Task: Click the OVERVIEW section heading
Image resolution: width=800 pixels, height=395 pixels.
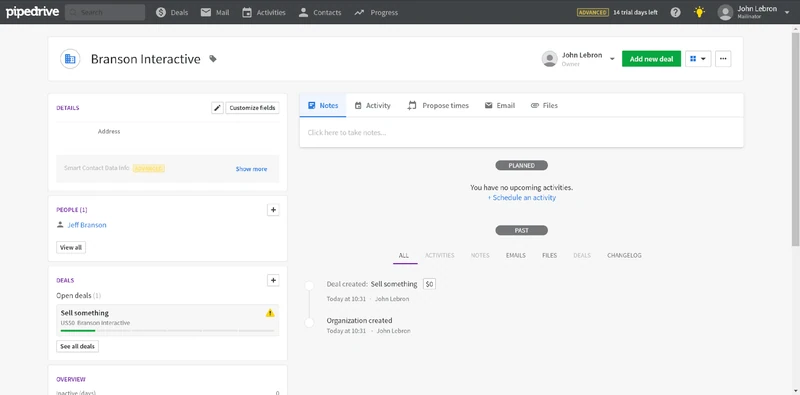Action: click(x=71, y=379)
